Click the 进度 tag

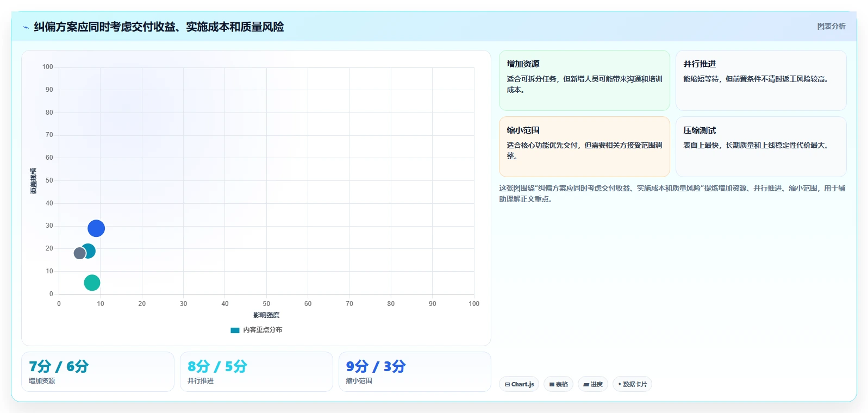(593, 384)
